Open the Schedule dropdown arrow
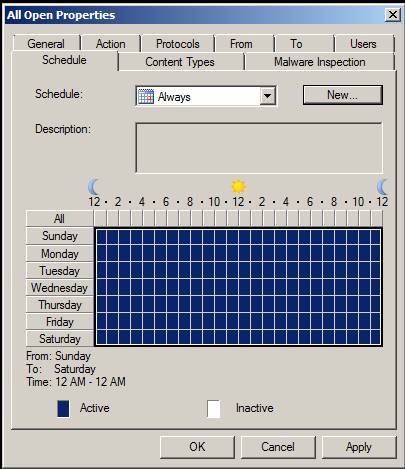405x469 pixels. [x=267, y=96]
